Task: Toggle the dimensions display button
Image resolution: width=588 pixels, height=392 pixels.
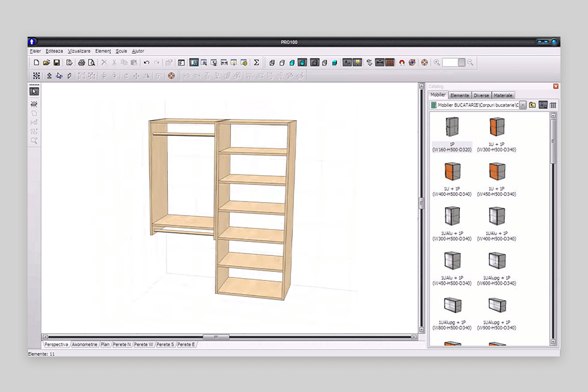Action: point(380,62)
